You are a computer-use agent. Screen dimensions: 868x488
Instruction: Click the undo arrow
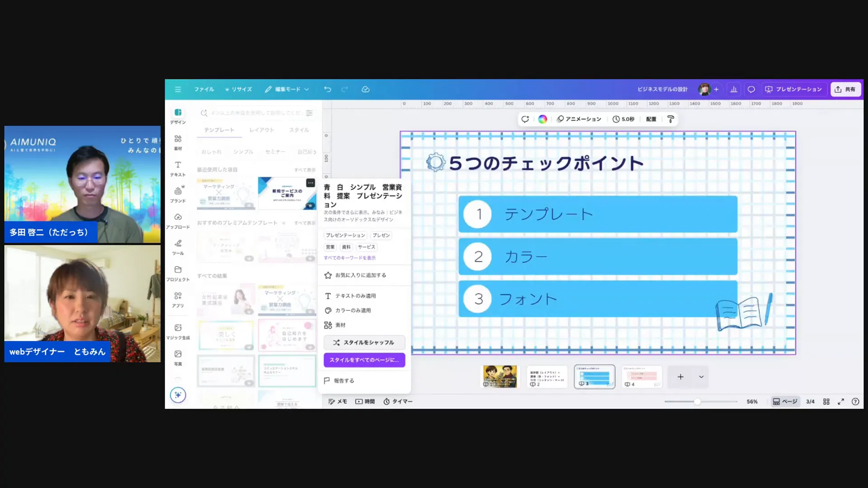327,89
